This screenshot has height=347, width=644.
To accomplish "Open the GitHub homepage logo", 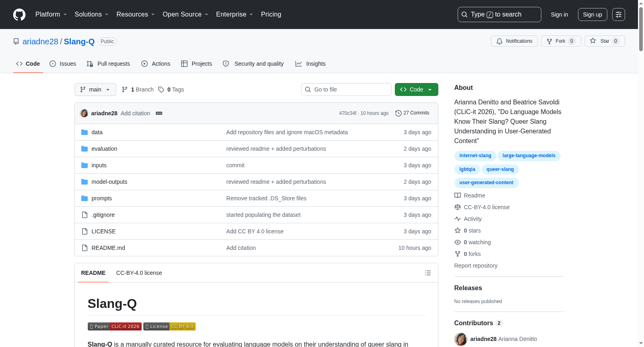I will [x=19, y=15].
